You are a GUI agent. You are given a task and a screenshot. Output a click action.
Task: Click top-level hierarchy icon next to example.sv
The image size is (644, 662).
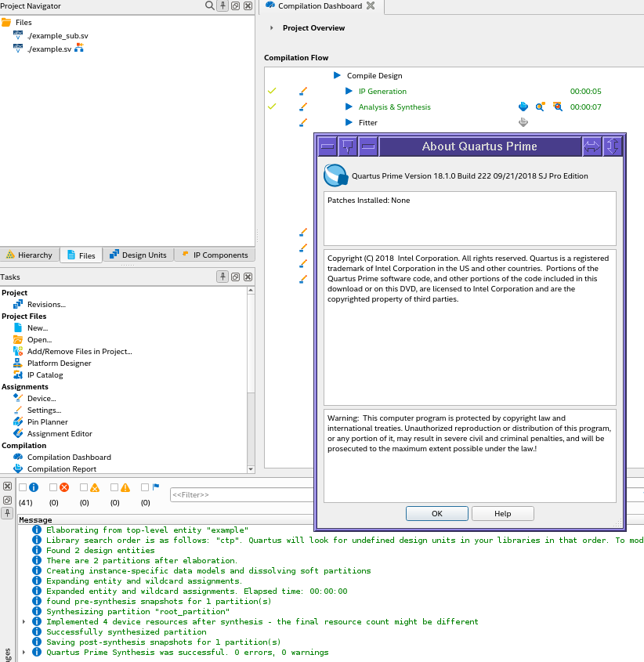pos(79,48)
